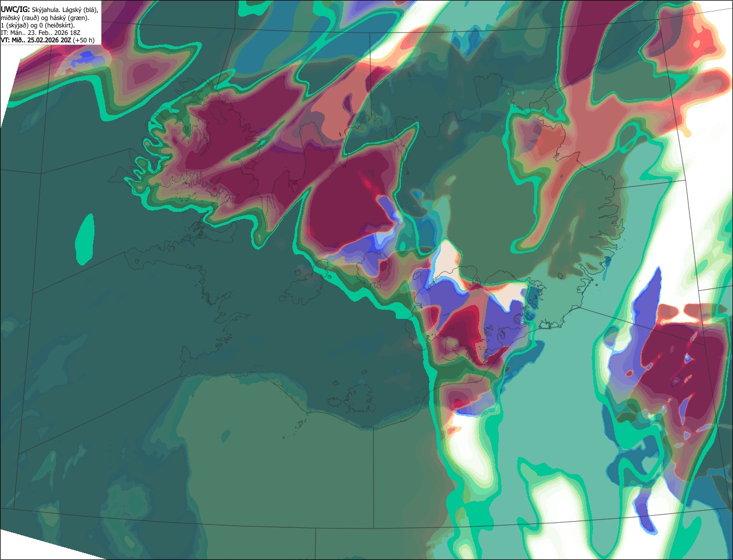Click the 'IT: Mán.. 23. Feb.. 2026 18Z' line

pyautogui.click(x=41, y=33)
